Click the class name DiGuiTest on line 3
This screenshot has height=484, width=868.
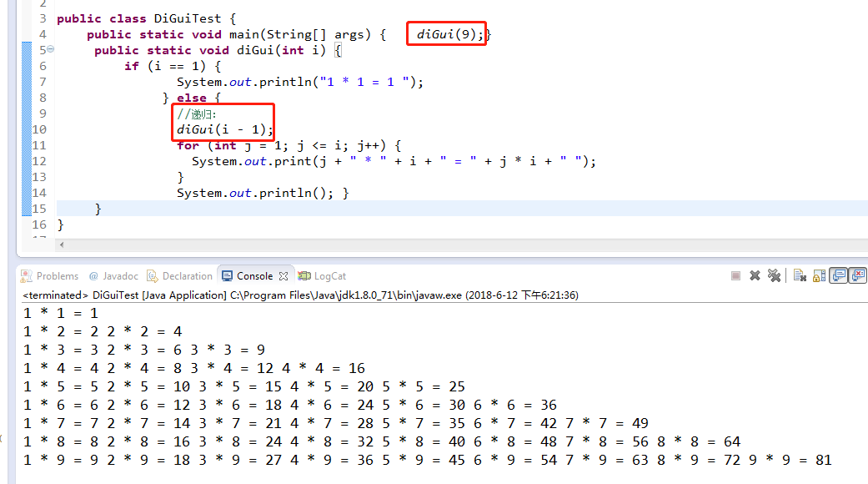[187, 18]
